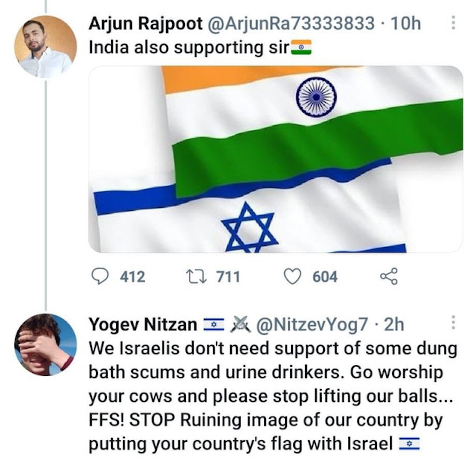Image resolution: width=476 pixels, height=463 pixels.
Task: Click the 711 retweets count
Action: (228, 277)
